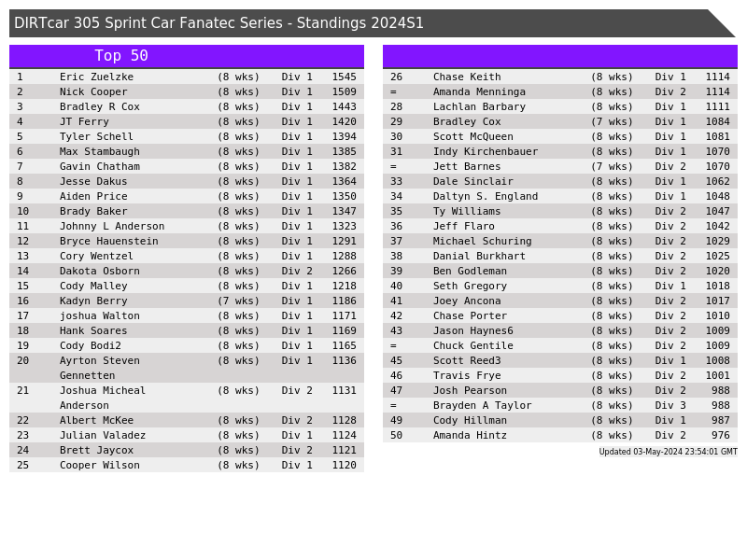
Task: Open Amanda Menninga's entry
Action: pyautogui.click(x=479, y=91)
